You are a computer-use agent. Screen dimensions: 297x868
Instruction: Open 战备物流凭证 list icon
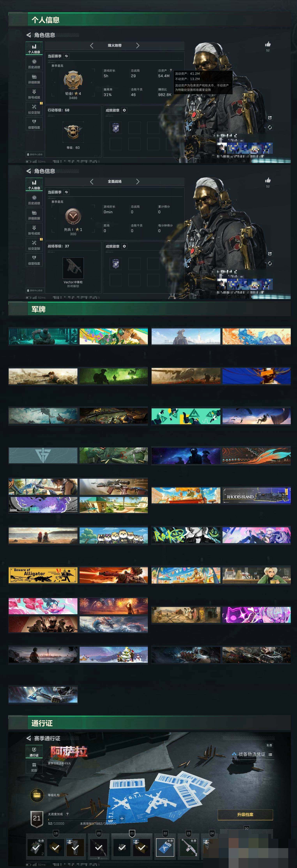270,754
